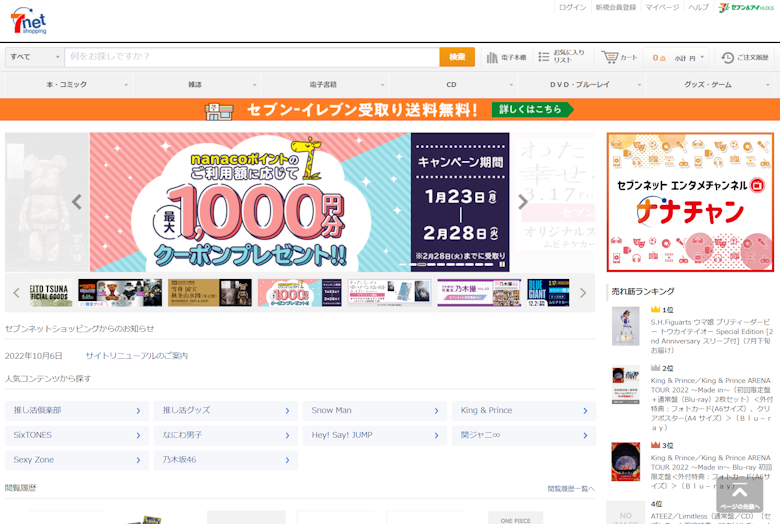Select the BLUE GIANT banner thumbnail
780x524 pixels.
point(548,293)
